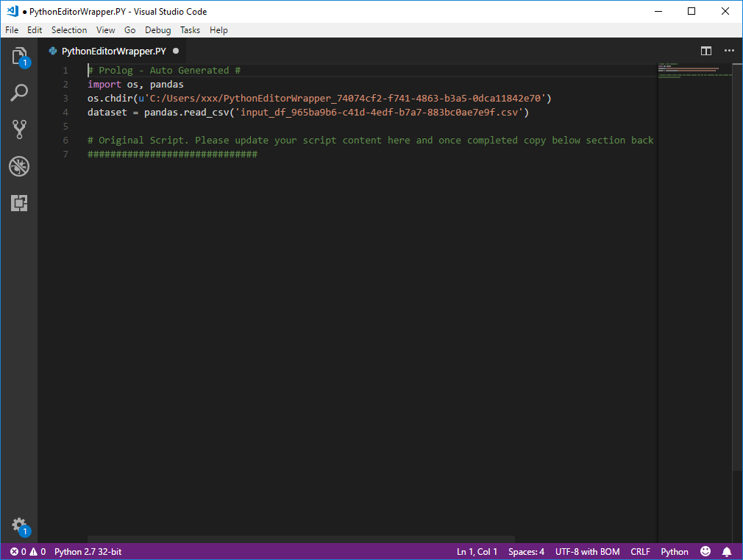The image size is (743, 560).
Task: Open the Debug view icon
Action: click(19, 166)
